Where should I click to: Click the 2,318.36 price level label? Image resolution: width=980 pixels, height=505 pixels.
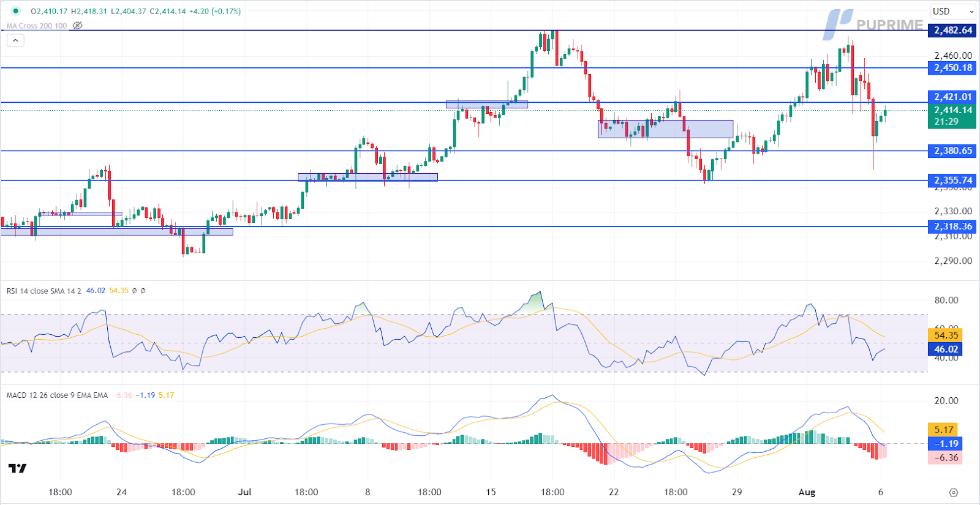(952, 226)
